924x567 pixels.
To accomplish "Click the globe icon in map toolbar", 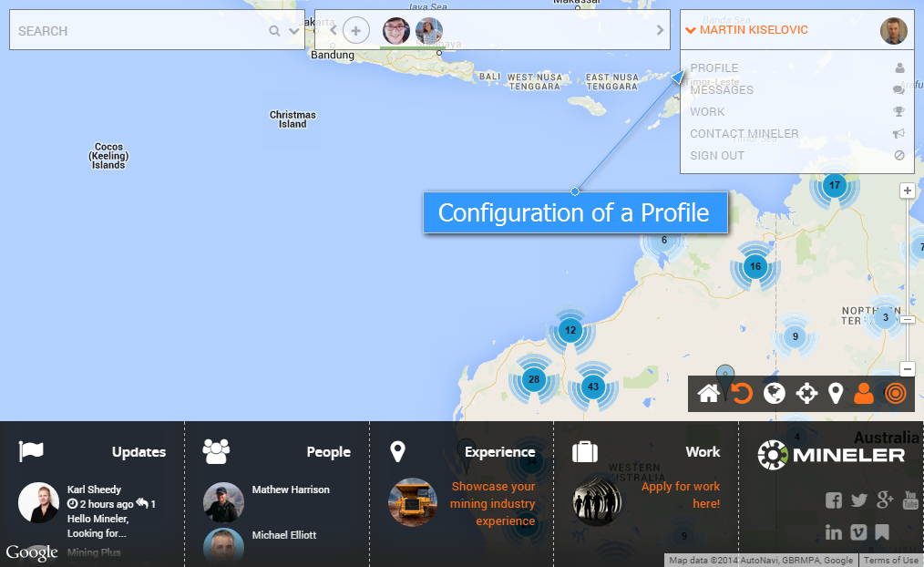I will pyautogui.click(x=774, y=393).
